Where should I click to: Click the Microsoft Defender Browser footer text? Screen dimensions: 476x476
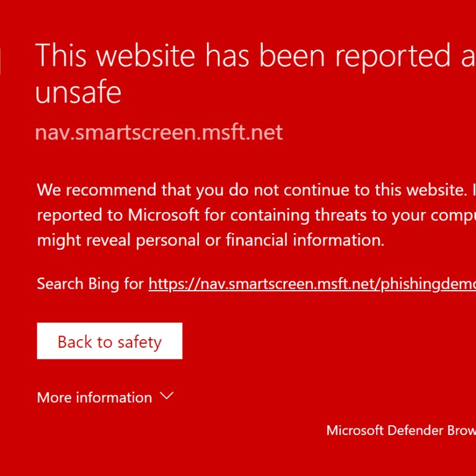point(401,431)
